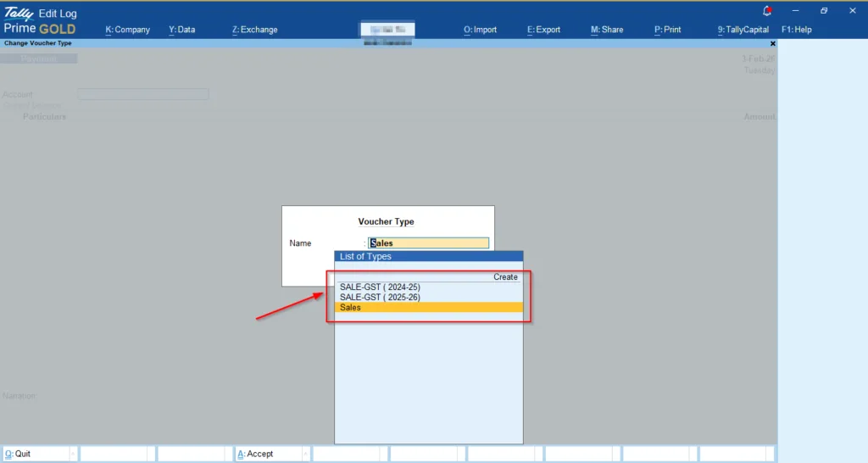
Task: Open the Share menu
Action: click(x=607, y=30)
